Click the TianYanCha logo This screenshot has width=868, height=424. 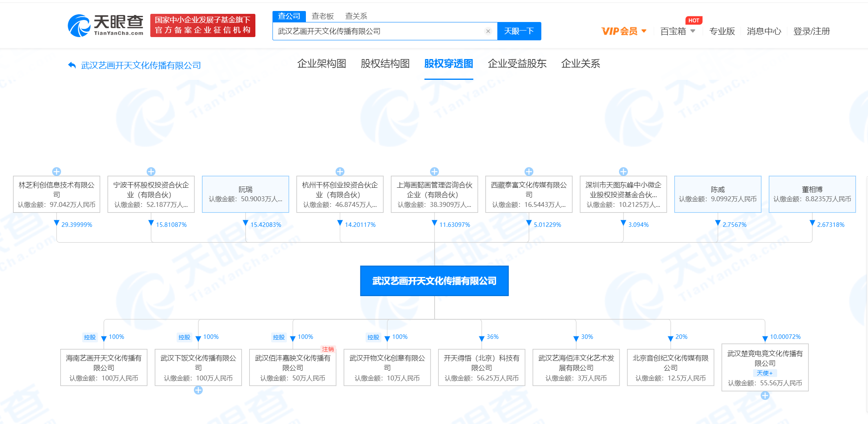(x=105, y=25)
